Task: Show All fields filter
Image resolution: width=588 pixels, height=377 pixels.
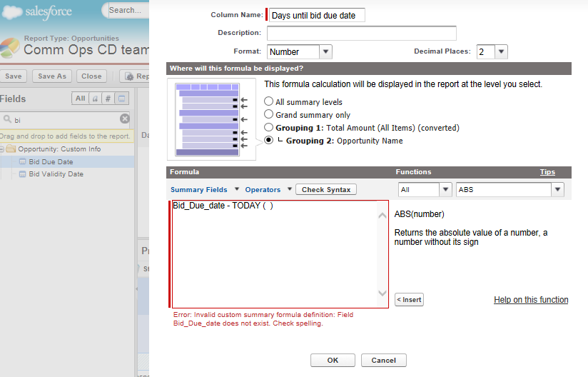Action: pos(80,99)
